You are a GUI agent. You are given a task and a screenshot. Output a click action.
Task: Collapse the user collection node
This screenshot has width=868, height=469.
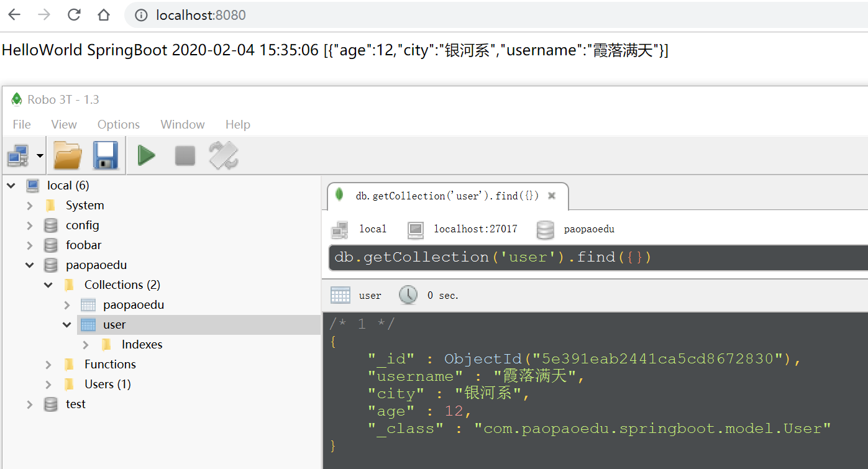click(67, 324)
